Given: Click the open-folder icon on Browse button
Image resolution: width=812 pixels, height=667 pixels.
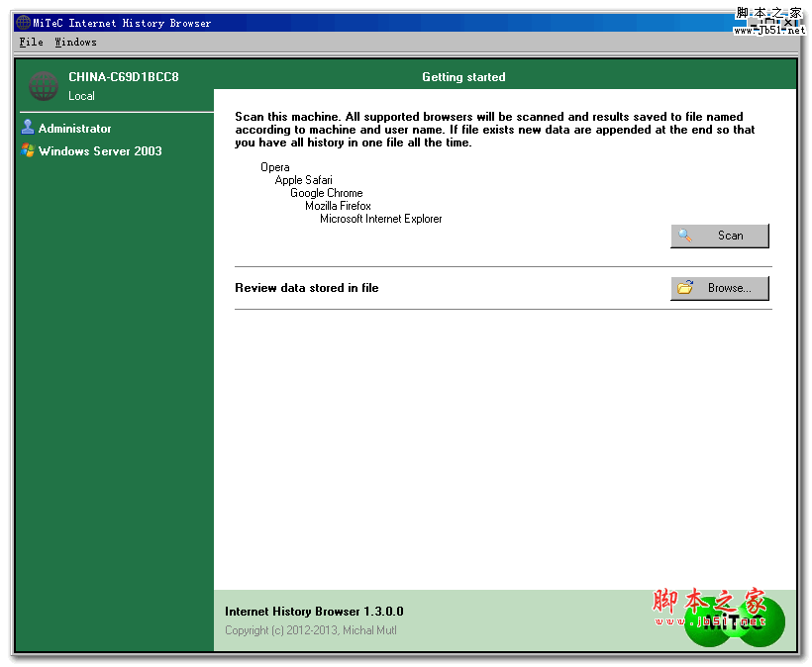Looking at the screenshot, I should click(685, 287).
